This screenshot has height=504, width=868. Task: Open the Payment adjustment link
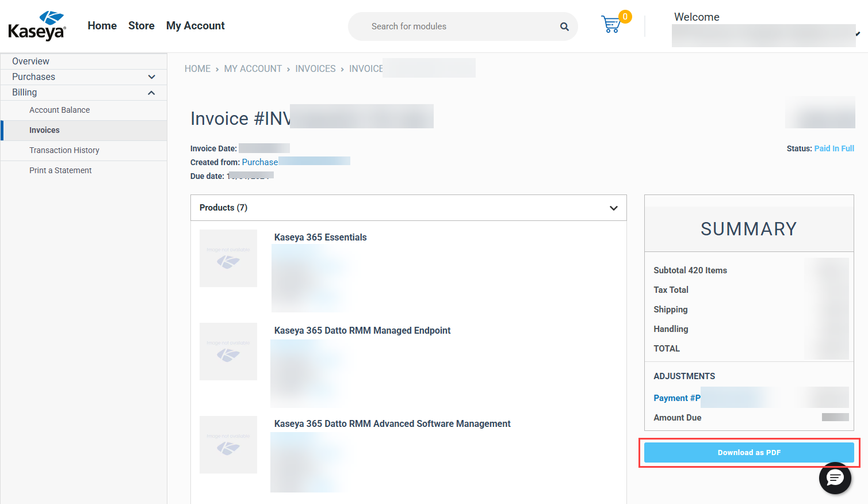676,398
